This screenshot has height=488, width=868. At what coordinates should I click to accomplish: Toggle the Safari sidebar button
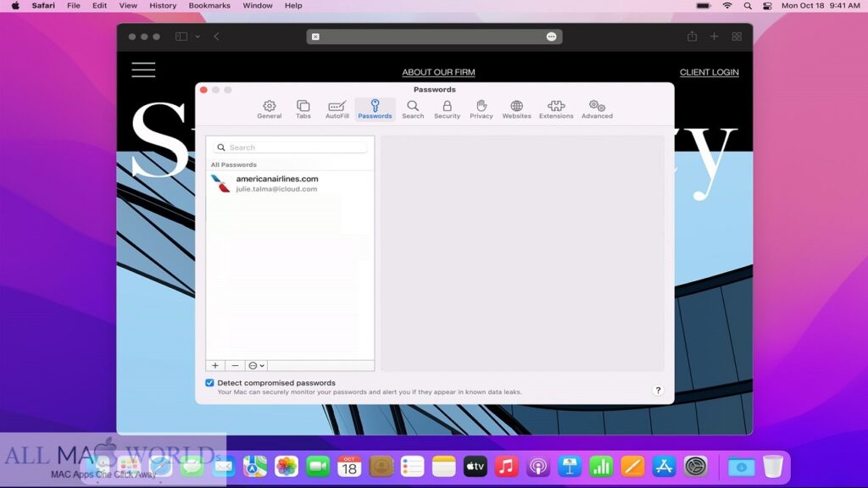[181, 36]
